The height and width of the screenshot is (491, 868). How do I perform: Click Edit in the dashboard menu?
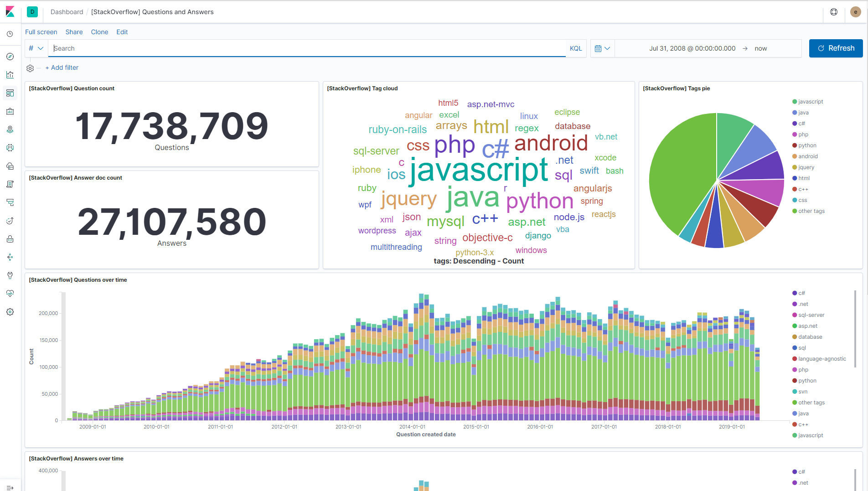pos(122,32)
